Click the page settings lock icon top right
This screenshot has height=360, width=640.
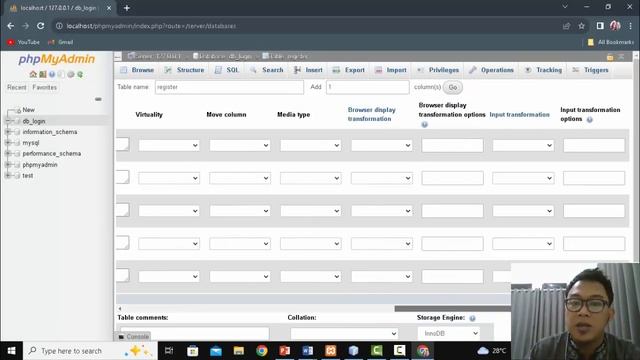pyautogui.click(x=610, y=57)
